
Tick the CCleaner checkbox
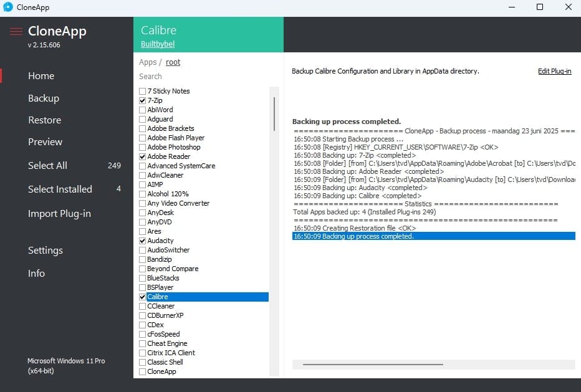pos(142,307)
